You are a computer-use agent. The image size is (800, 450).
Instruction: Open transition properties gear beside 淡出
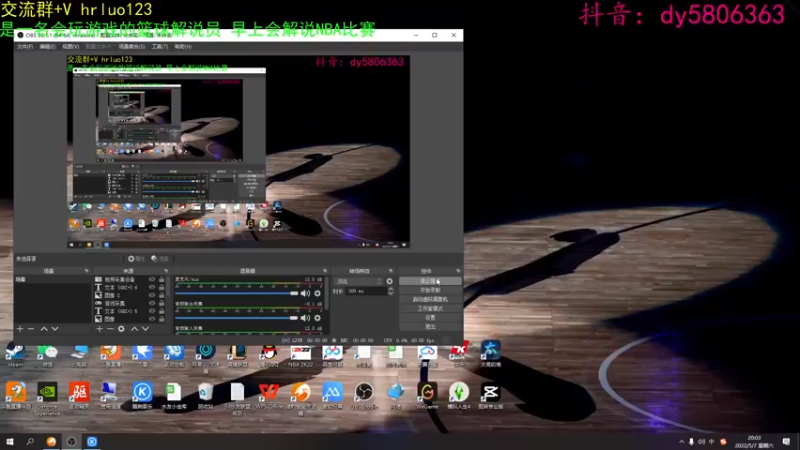tap(390, 281)
